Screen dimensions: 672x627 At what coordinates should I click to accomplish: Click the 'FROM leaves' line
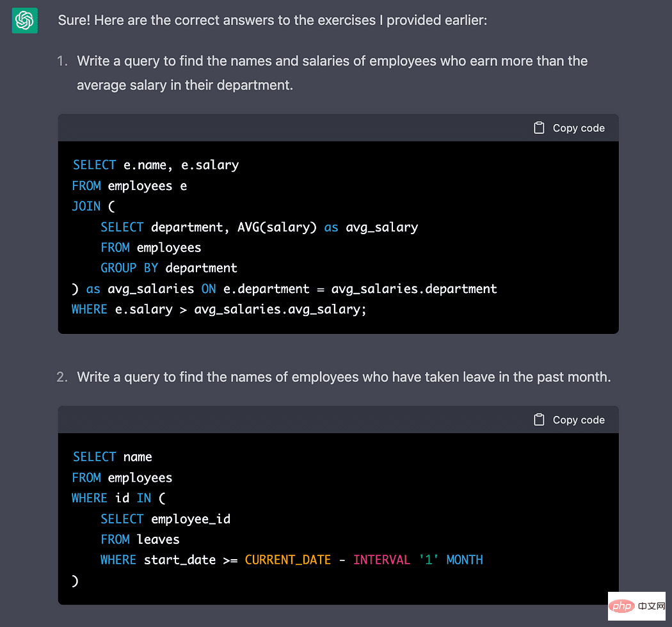tap(140, 539)
